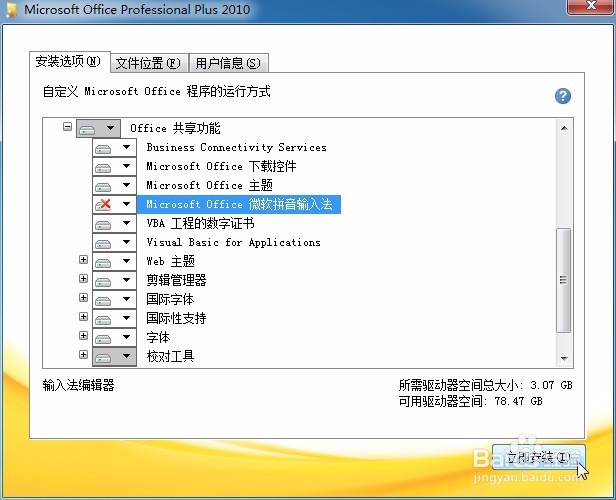Click the scrollbar up arrow

tap(564, 128)
